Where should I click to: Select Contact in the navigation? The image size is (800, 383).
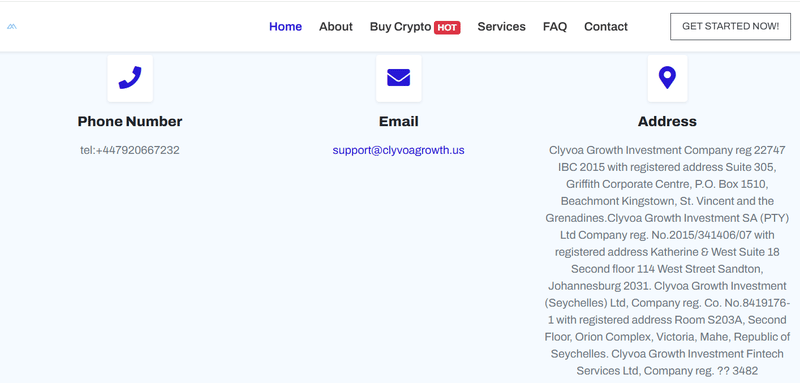pyautogui.click(x=606, y=27)
